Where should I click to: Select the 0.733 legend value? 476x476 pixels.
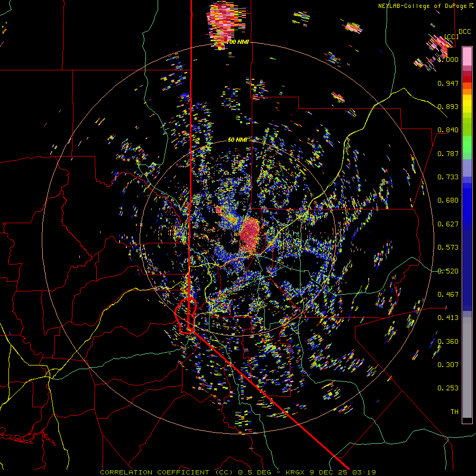tap(448, 177)
